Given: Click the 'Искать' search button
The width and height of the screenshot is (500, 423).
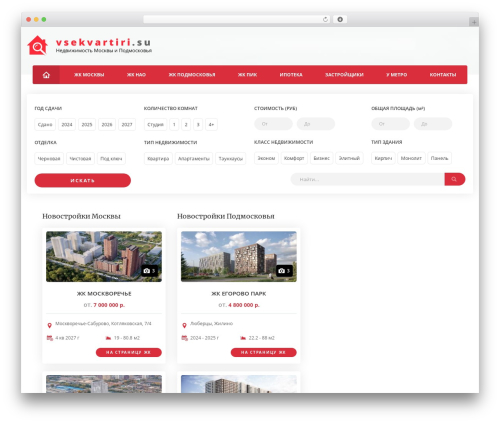Looking at the screenshot, I should pyautogui.click(x=83, y=180).
